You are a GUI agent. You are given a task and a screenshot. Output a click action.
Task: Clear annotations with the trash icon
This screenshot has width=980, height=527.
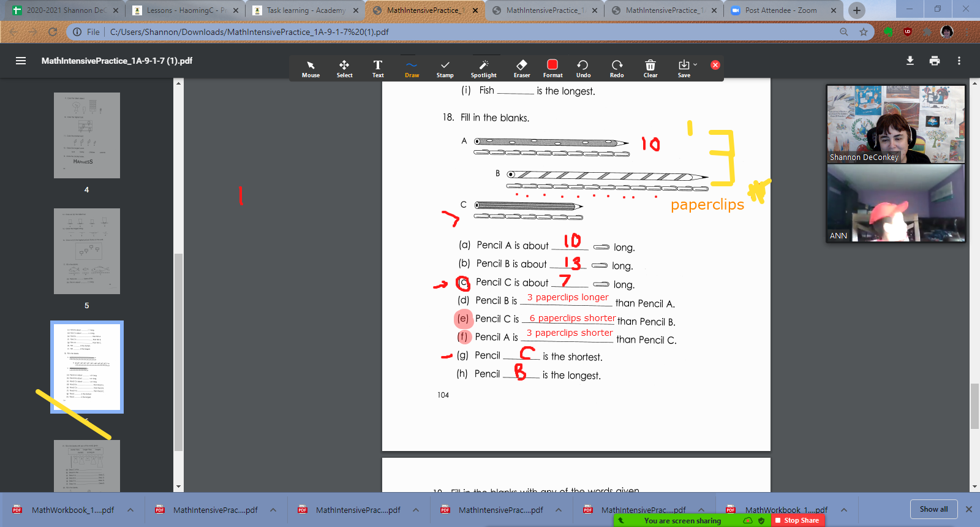[x=650, y=69]
